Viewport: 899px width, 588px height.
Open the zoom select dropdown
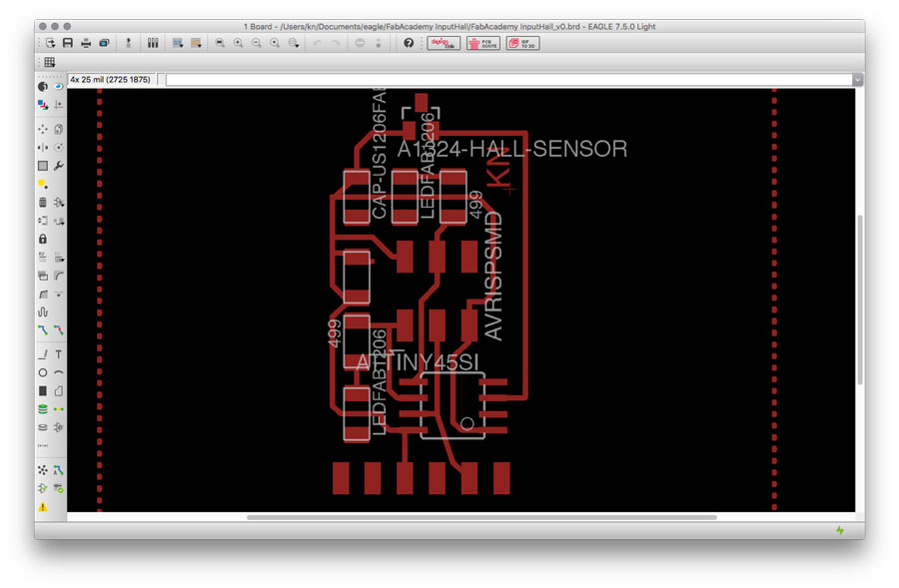click(294, 43)
